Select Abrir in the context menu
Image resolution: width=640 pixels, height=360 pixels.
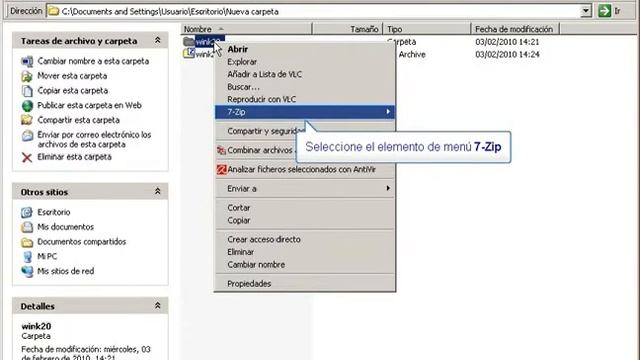pos(305,49)
